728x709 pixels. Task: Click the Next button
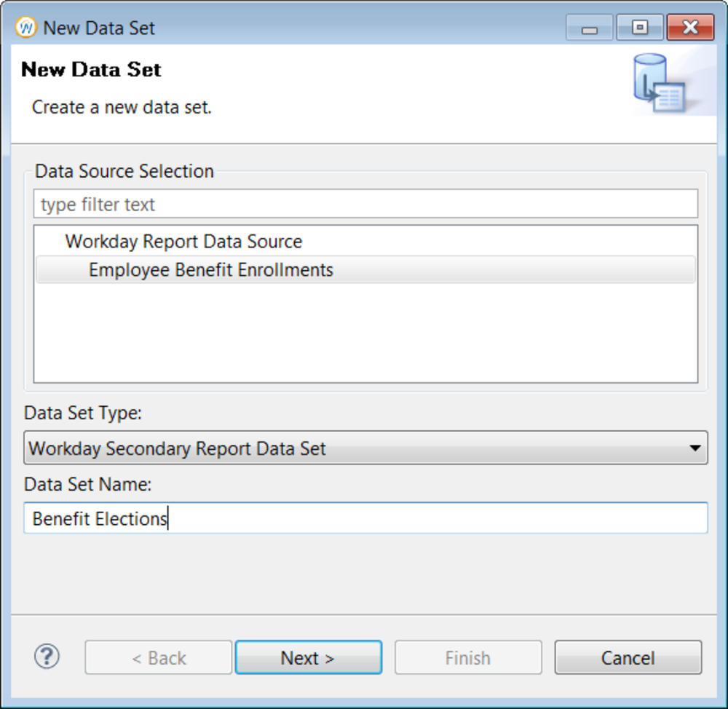(308, 657)
